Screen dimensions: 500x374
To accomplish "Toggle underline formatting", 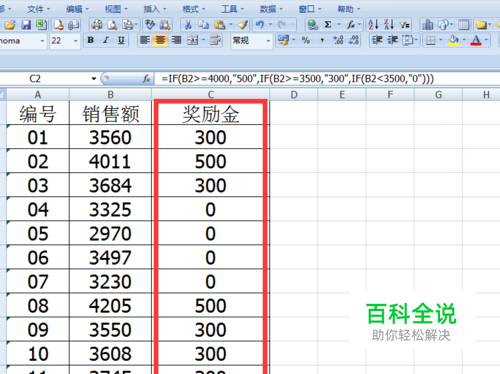I will point(121,41).
